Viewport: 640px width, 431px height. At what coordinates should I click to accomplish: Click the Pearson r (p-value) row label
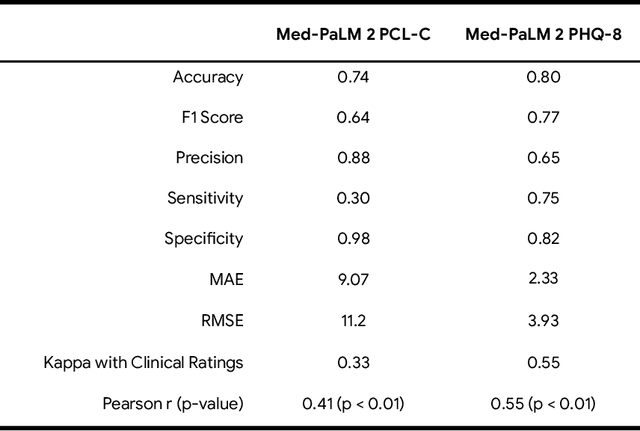173,403
